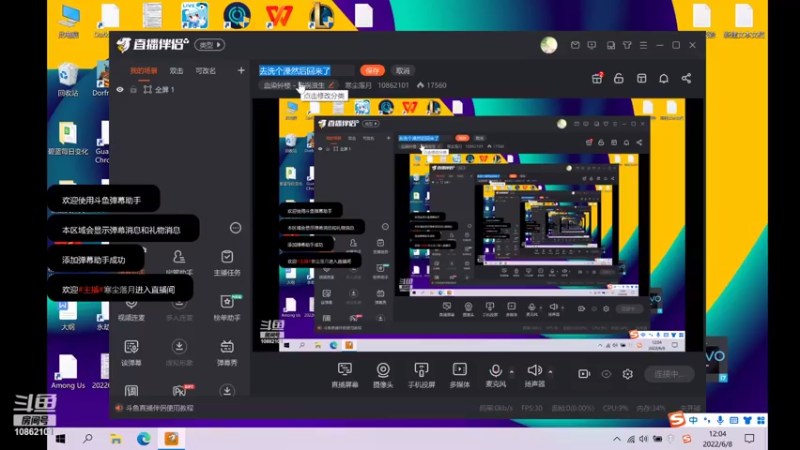Expand the speaker options arrow
The image size is (800, 450).
(551, 371)
